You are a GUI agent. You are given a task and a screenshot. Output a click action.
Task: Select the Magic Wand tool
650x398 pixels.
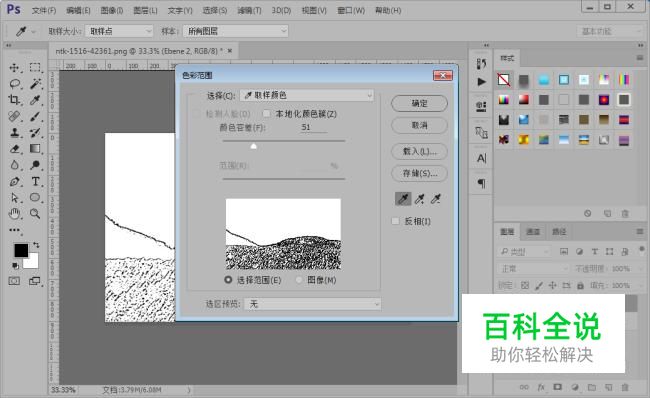click(35, 84)
